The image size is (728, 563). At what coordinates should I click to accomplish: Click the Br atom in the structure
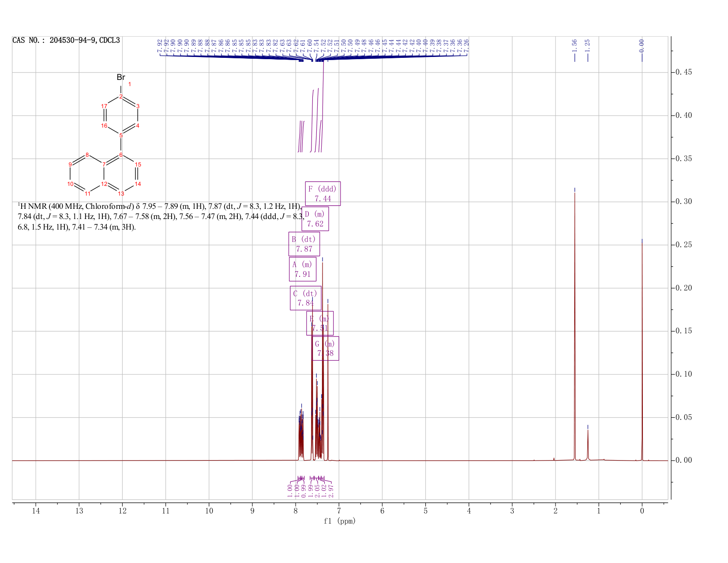click(121, 77)
